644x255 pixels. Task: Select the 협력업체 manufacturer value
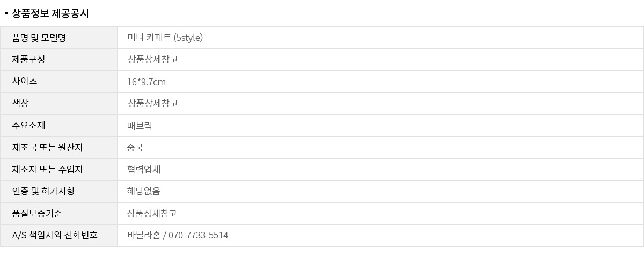(144, 170)
